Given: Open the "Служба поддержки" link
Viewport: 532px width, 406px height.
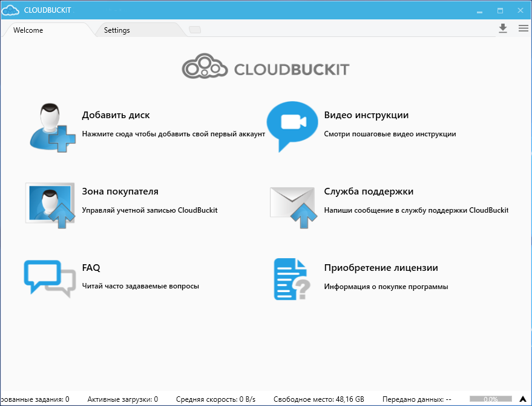Looking at the screenshot, I should pyautogui.click(x=369, y=191).
